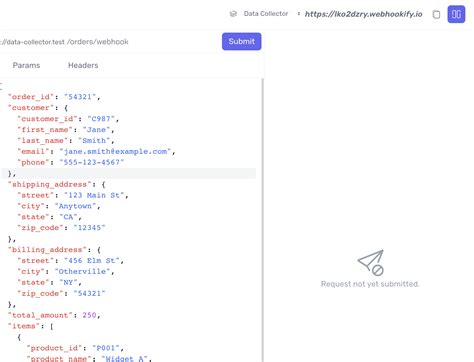This screenshot has width=474, height=362.
Task: Click the "state": "NY" line
Action: pyautogui.click(x=50, y=282)
